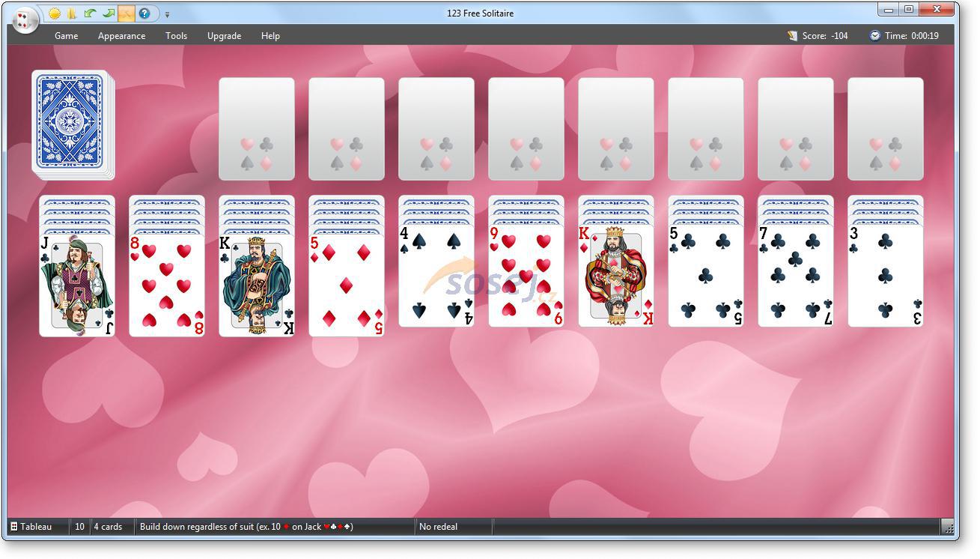Viewport: 980px width, 559px height.
Task: Deal cards from the blue stock pile
Action: (71, 124)
